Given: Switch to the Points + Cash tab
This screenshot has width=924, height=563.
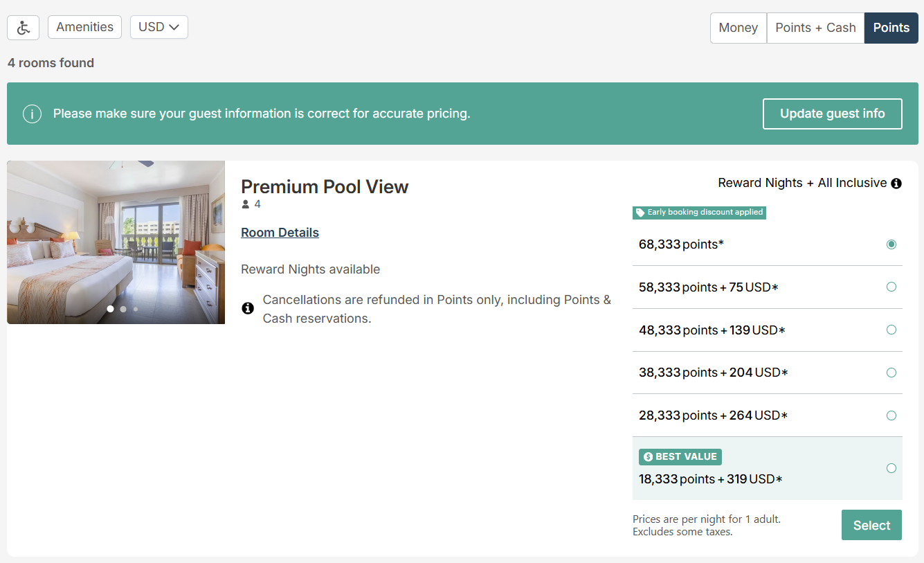Looking at the screenshot, I should pyautogui.click(x=815, y=28).
